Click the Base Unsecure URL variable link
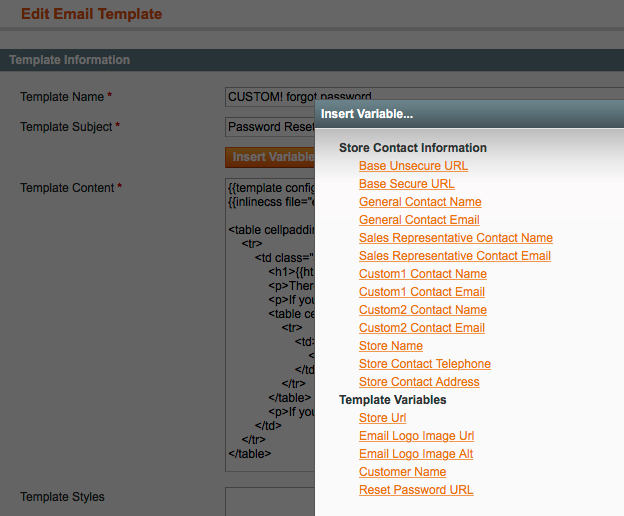Screen dimensions: 624x516 [x=413, y=166]
